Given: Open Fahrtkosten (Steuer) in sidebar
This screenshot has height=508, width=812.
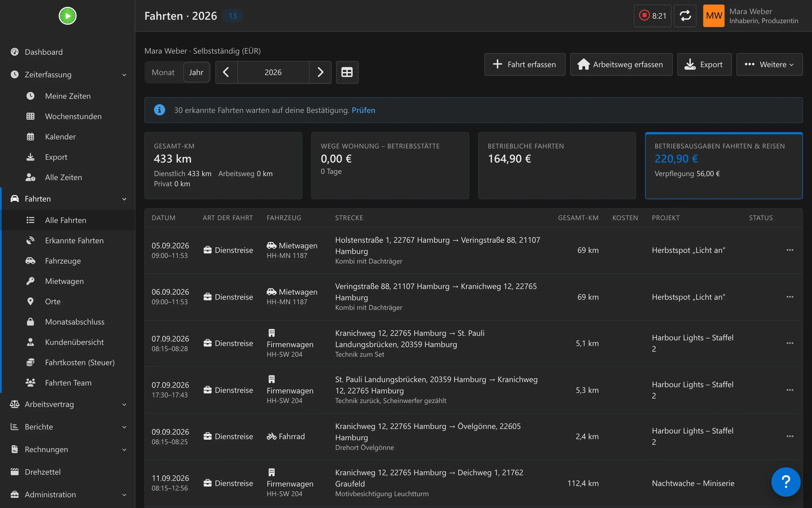Looking at the screenshot, I should (x=68, y=363).
